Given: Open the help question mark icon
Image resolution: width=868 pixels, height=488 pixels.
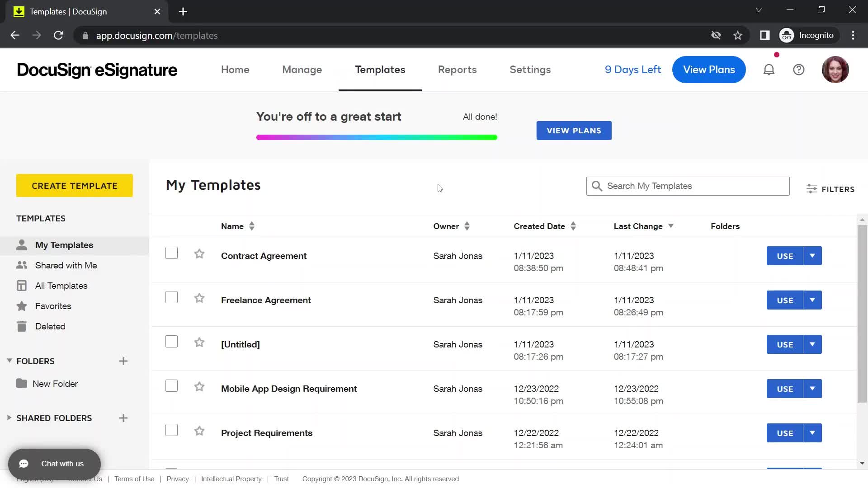Looking at the screenshot, I should 799,70.
